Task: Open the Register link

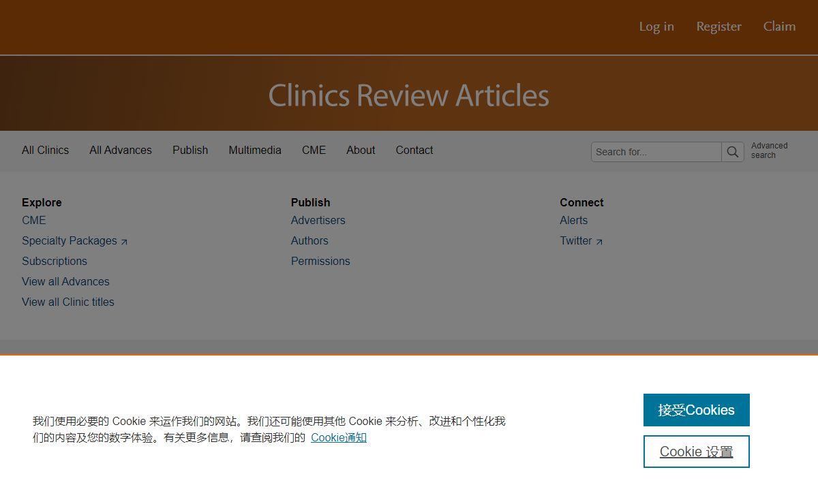Action: 718,27
